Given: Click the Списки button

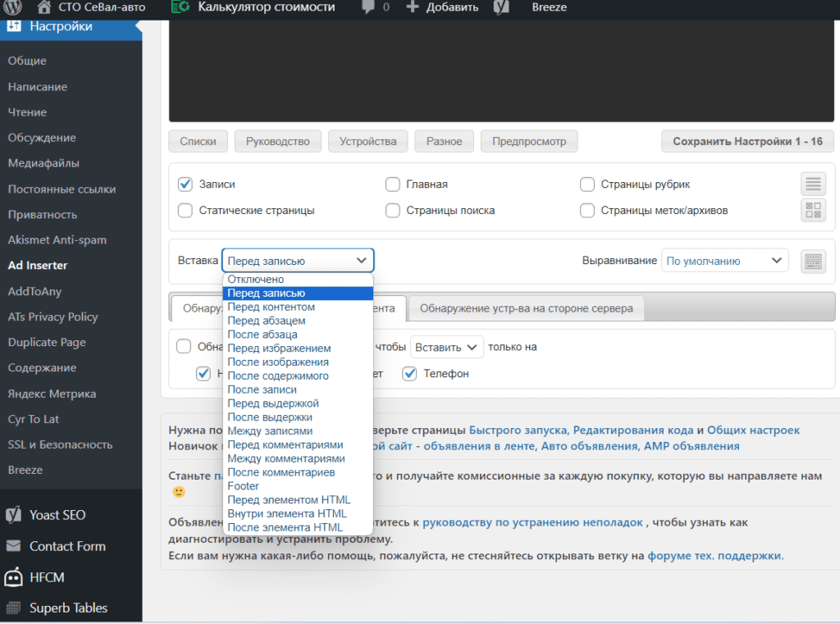Looking at the screenshot, I should click(199, 141).
